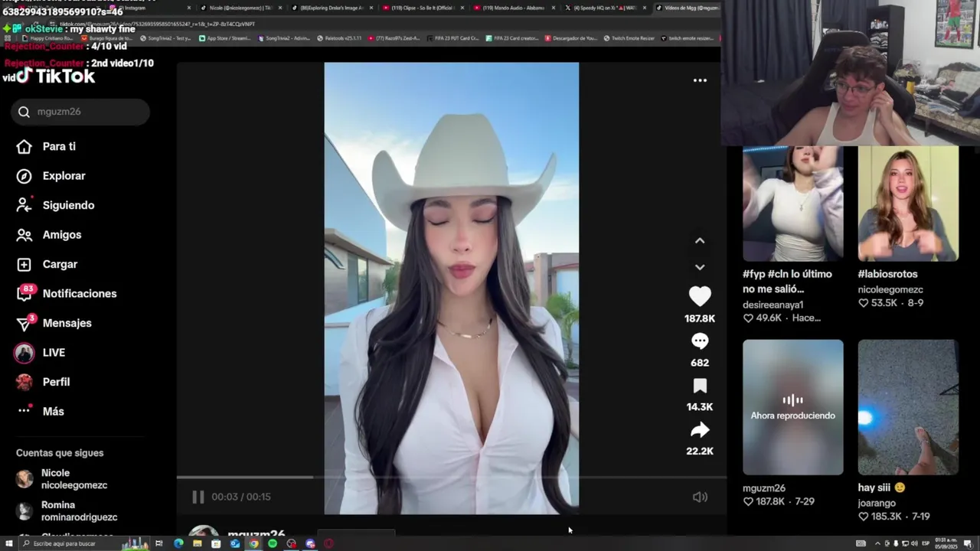Click username desireeanaya1

point(773,305)
